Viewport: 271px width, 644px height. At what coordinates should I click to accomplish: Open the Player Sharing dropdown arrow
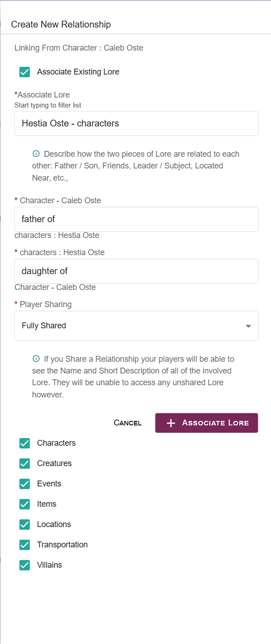click(248, 326)
